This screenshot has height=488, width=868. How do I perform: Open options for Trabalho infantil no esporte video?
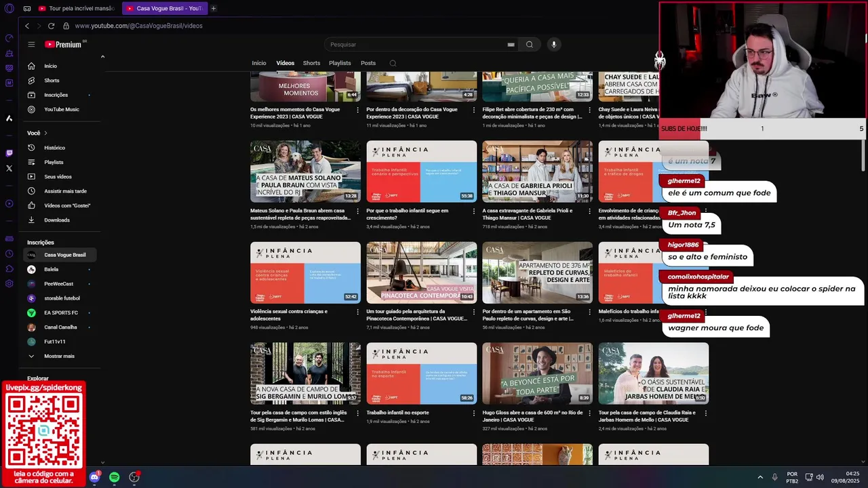click(x=474, y=413)
